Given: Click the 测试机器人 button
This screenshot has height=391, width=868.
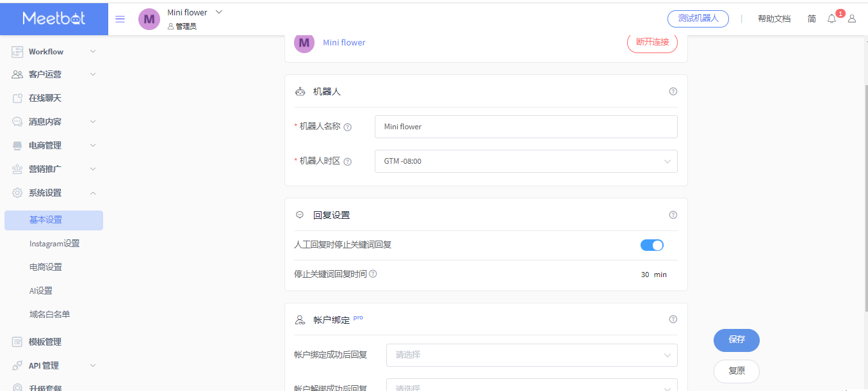Looking at the screenshot, I should [x=698, y=19].
